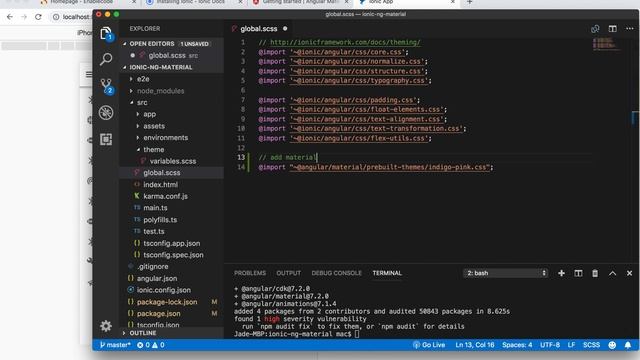Open the Search view in activity bar
640x360 pixels.
[x=106, y=60]
